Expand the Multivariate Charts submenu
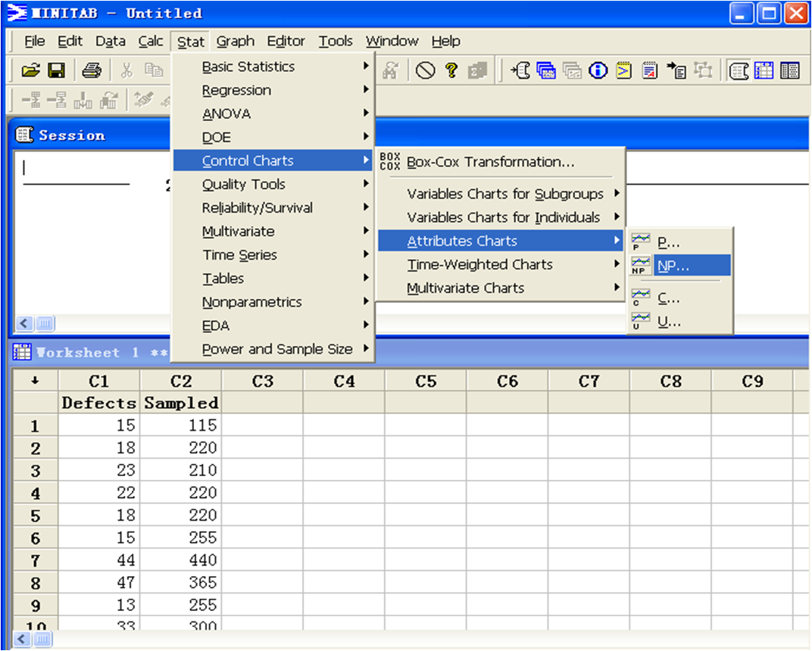Image resolution: width=812 pixels, height=651 pixels. click(465, 288)
